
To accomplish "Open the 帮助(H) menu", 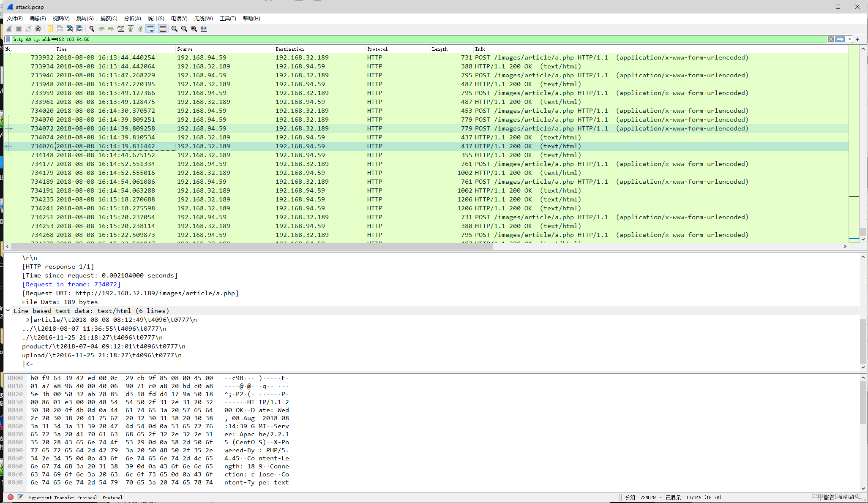I will point(251,19).
